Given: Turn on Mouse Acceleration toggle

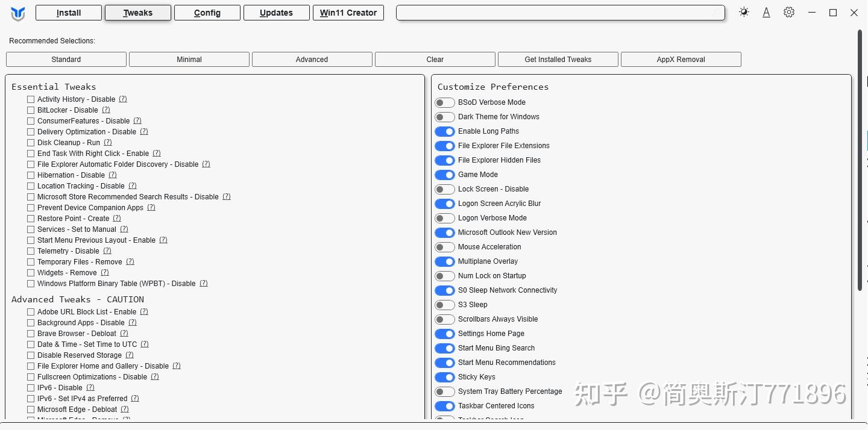Looking at the screenshot, I should coord(445,247).
